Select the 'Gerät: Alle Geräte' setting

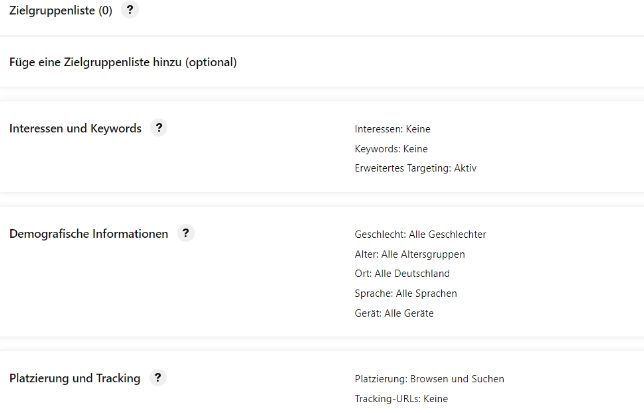[x=394, y=314]
